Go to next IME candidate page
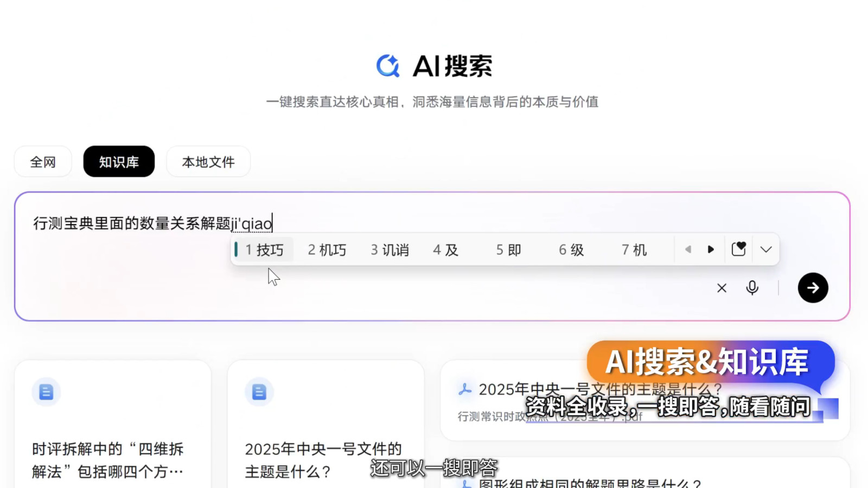868x488 pixels. tap(711, 249)
